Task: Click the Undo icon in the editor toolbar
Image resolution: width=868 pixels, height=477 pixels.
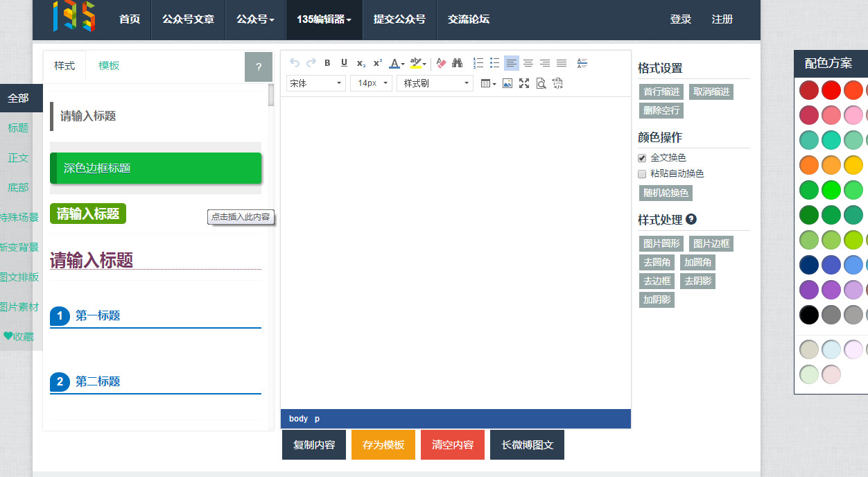Action: [294, 63]
